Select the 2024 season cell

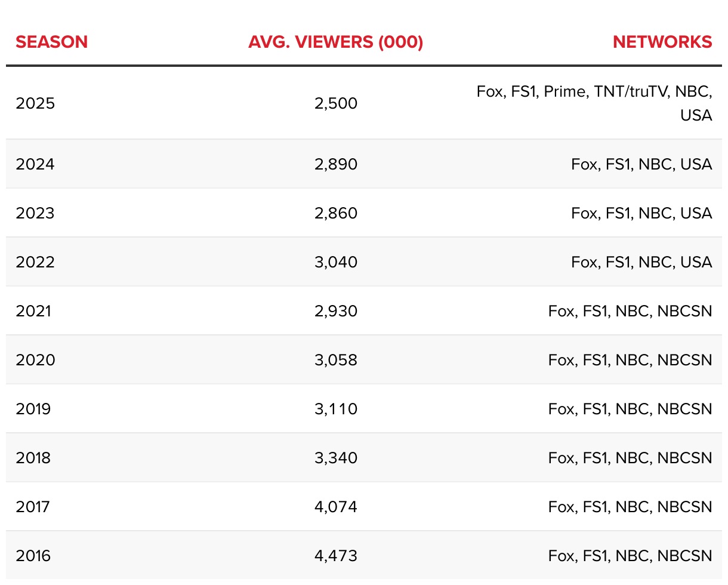[x=35, y=164]
